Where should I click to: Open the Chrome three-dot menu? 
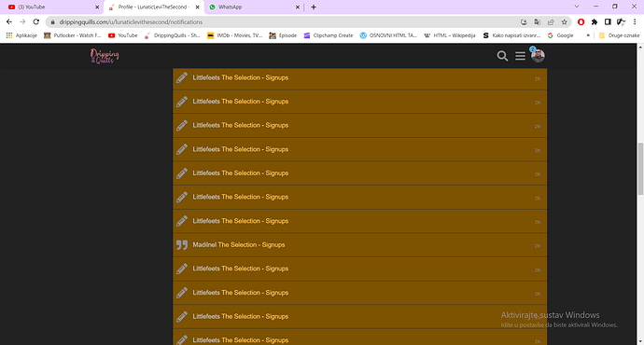(x=635, y=22)
